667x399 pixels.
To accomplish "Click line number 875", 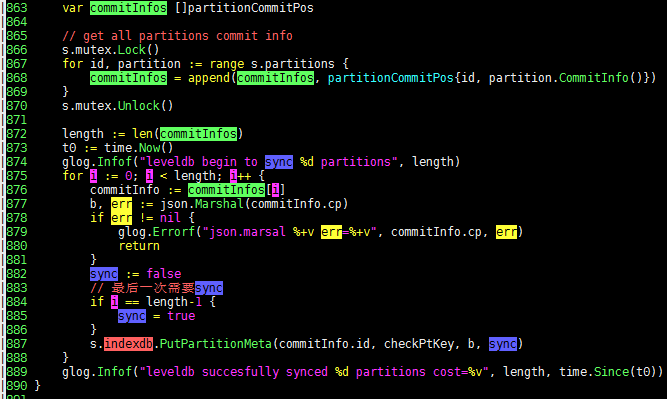I will 17,176.
